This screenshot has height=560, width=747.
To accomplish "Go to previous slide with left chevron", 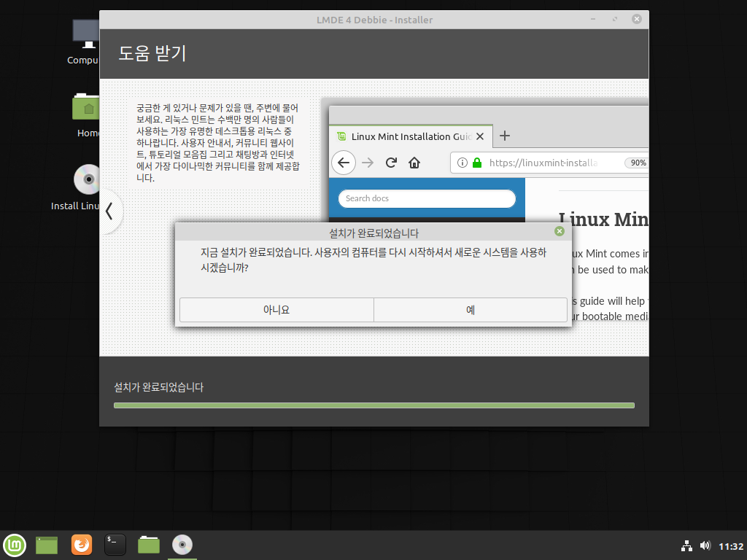I will 109,211.
